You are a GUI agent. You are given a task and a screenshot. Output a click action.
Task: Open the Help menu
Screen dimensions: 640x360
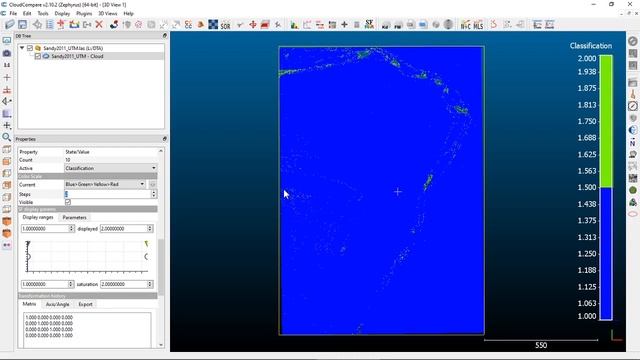click(129, 13)
